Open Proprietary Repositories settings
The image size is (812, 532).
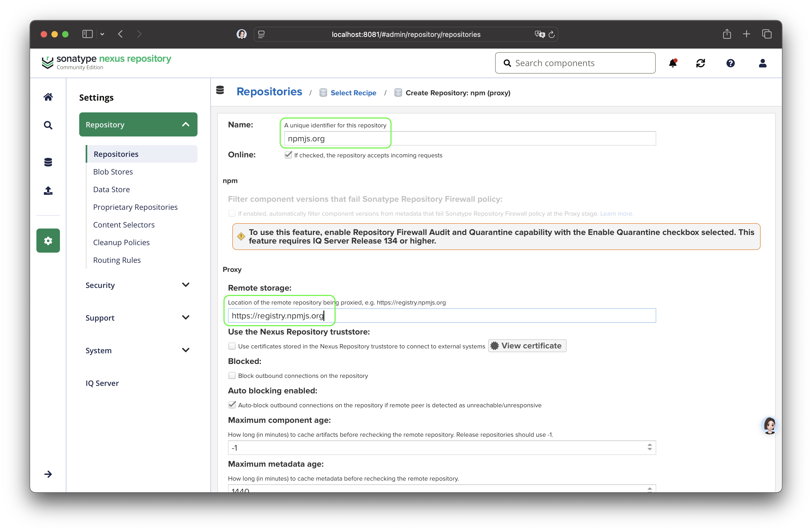135,207
